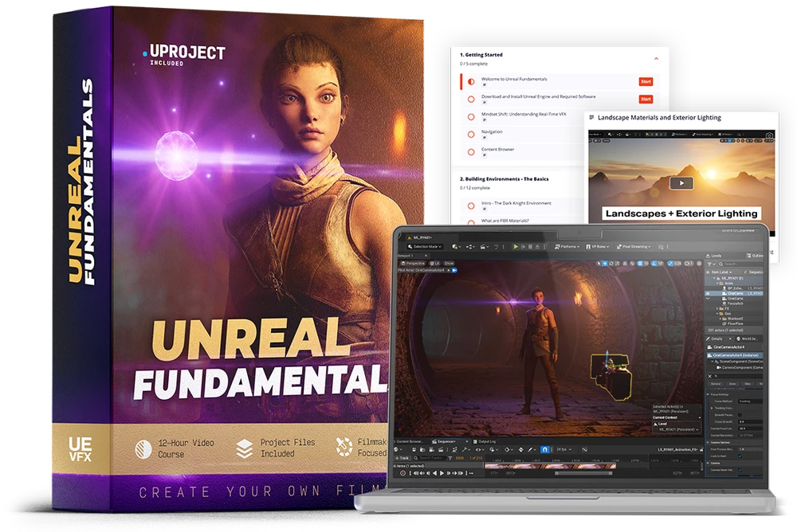Close the Viewport 1 tab

pos(426,256)
